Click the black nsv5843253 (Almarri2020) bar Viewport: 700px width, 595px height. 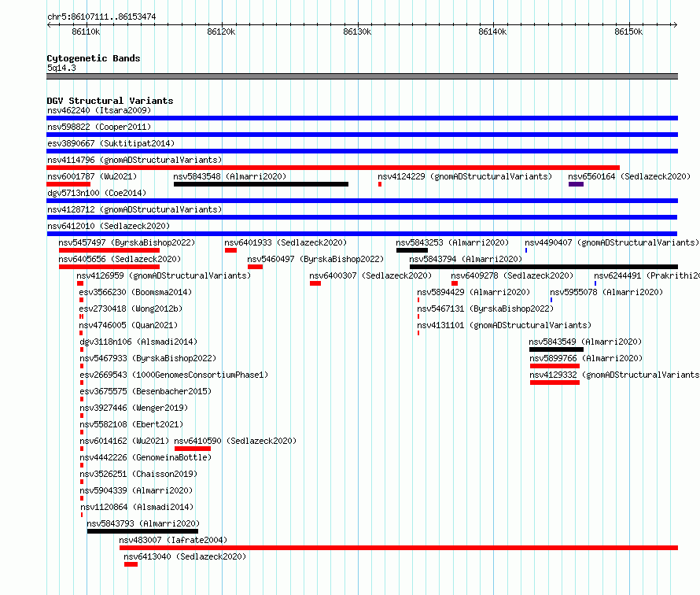(x=411, y=250)
